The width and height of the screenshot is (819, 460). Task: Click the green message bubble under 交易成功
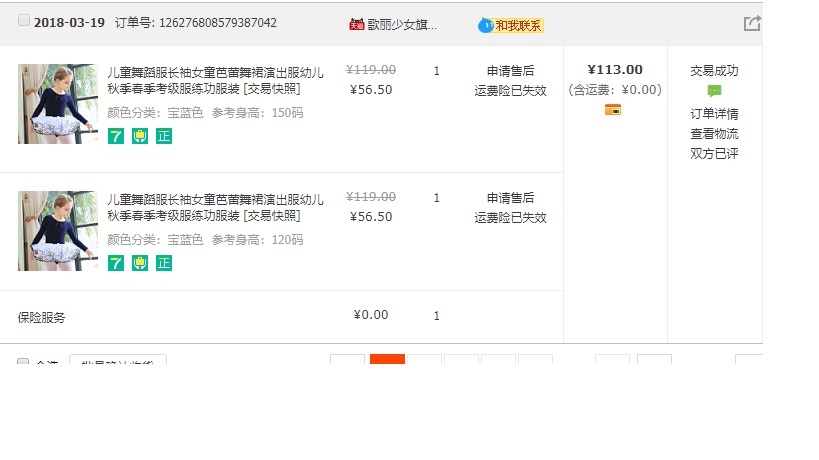(x=714, y=91)
